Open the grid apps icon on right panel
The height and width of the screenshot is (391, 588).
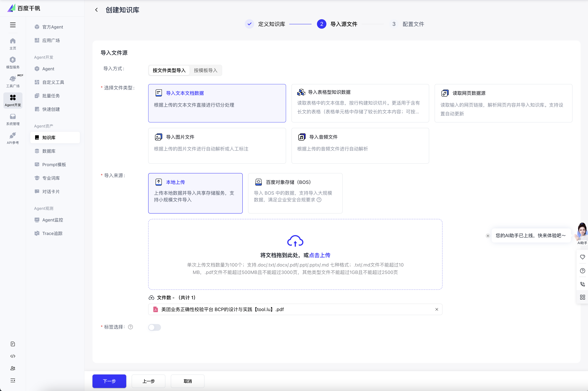tap(582, 297)
